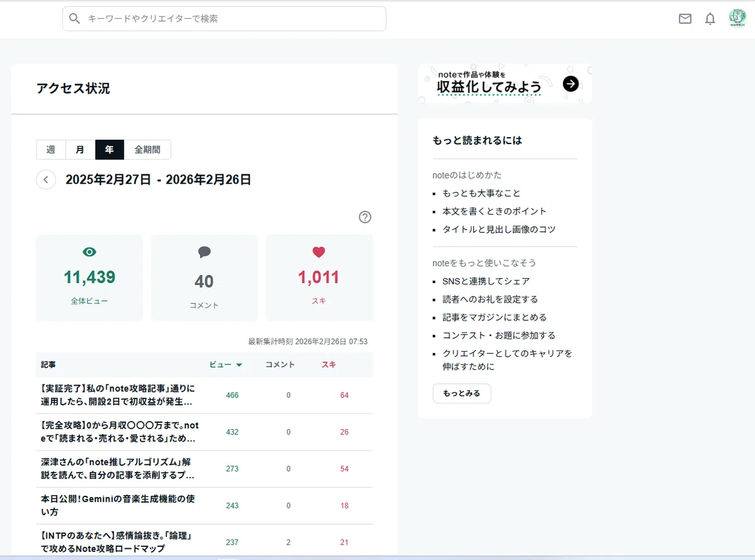The width and height of the screenshot is (755, 560).
Task: Click the green eye icon above 全体ビュー
Action: coord(89,252)
